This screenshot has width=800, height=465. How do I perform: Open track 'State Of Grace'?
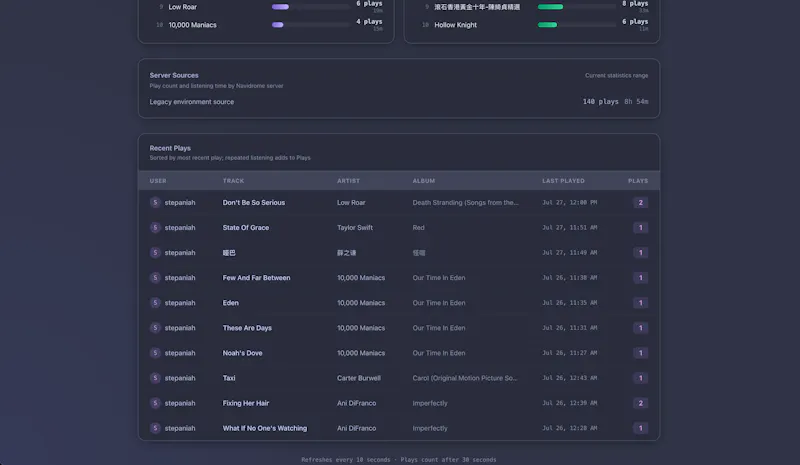[x=245, y=228]
